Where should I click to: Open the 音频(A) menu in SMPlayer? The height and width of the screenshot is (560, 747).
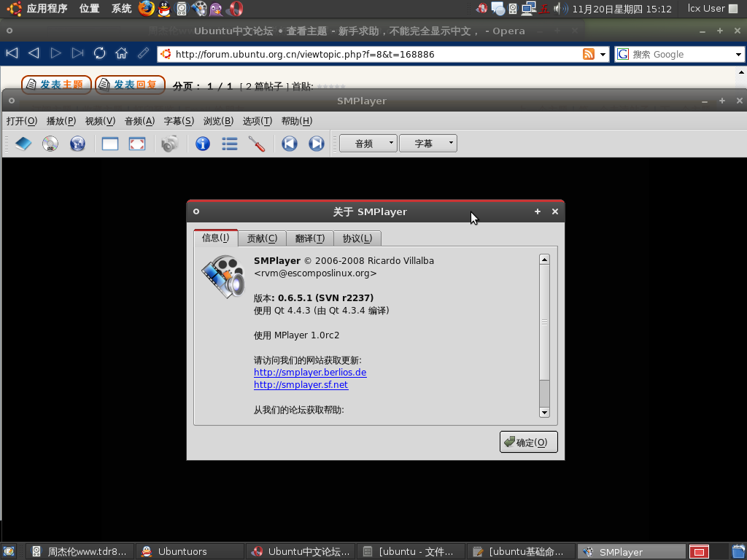pos(139,121)
